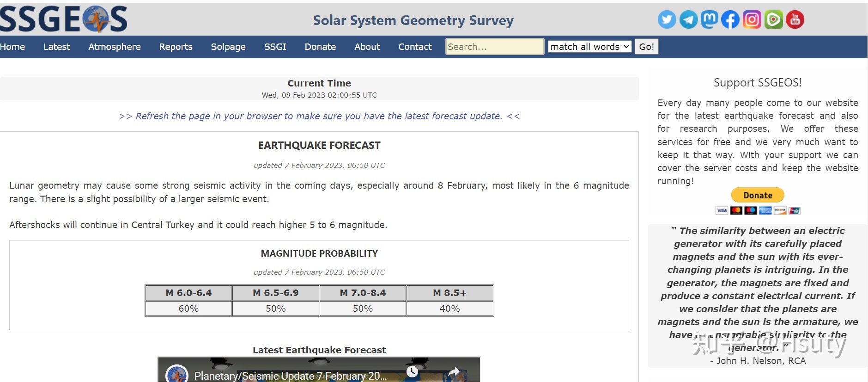This screenshot has height=382, width=868.
Task: Open the Solpage navigation item
Action: click(228, 47)
